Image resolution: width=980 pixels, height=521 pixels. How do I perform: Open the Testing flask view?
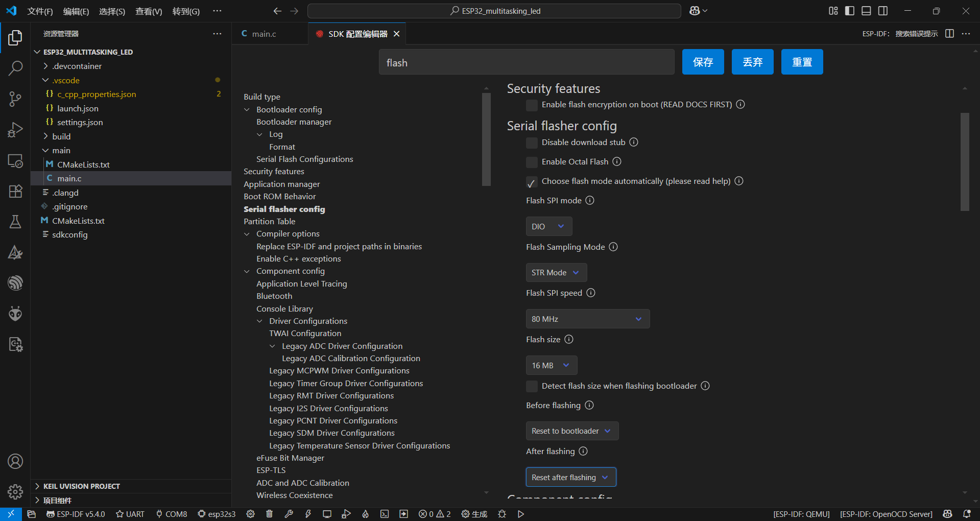click(x=15, y=222)
